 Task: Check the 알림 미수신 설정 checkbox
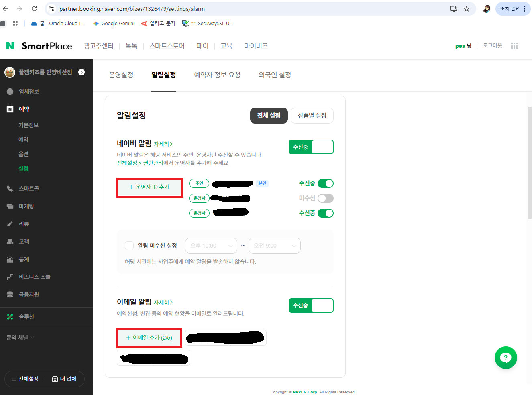(x=129, y=245)
